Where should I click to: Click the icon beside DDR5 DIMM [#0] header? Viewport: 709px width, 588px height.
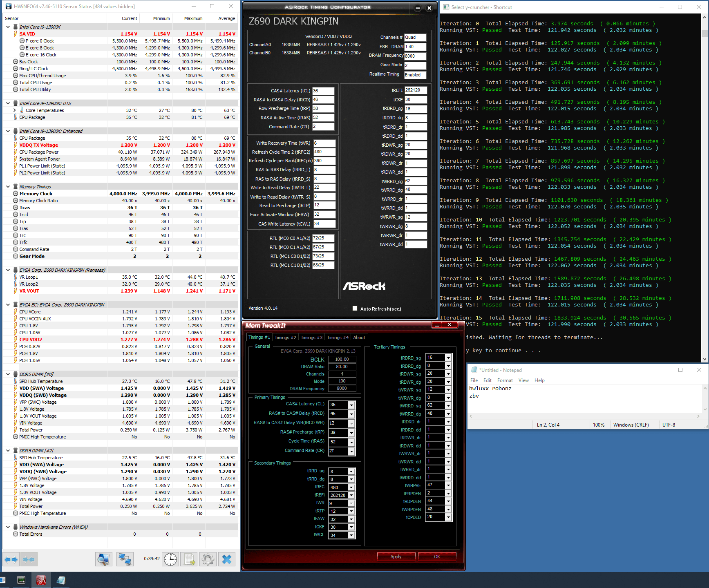coord(16,374)
